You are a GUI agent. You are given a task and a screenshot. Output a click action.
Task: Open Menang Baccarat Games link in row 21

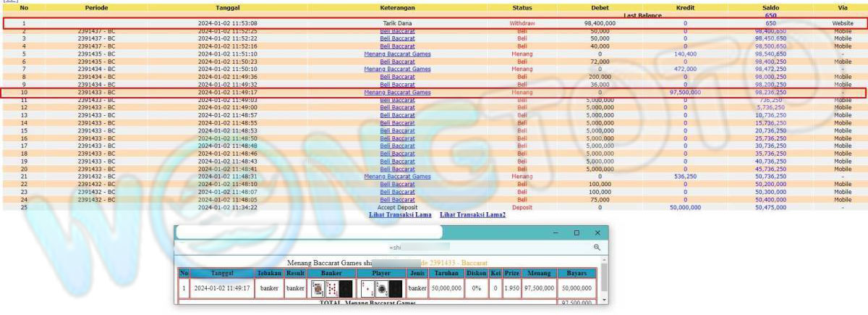pyautogui.click(x=397, y=177)
